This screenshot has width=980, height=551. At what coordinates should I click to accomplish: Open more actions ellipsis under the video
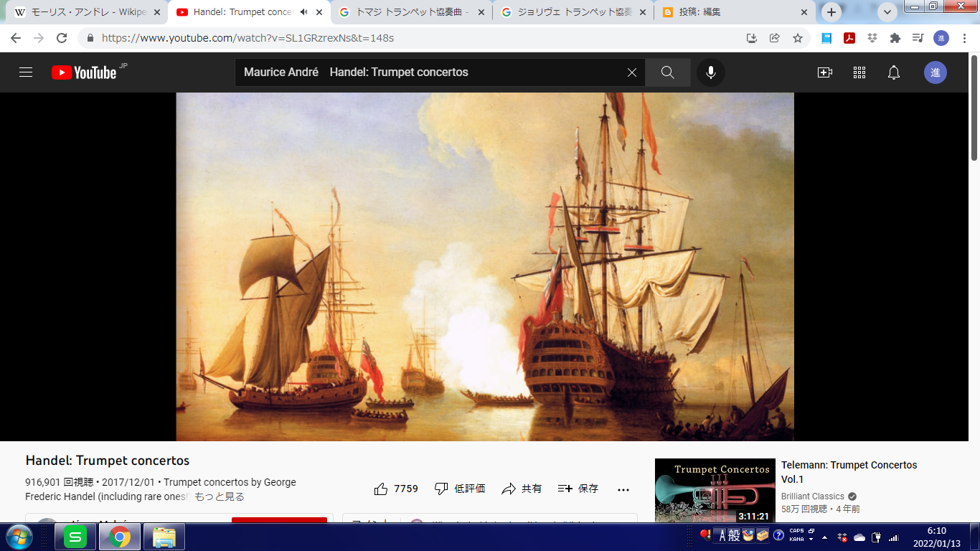623,489
